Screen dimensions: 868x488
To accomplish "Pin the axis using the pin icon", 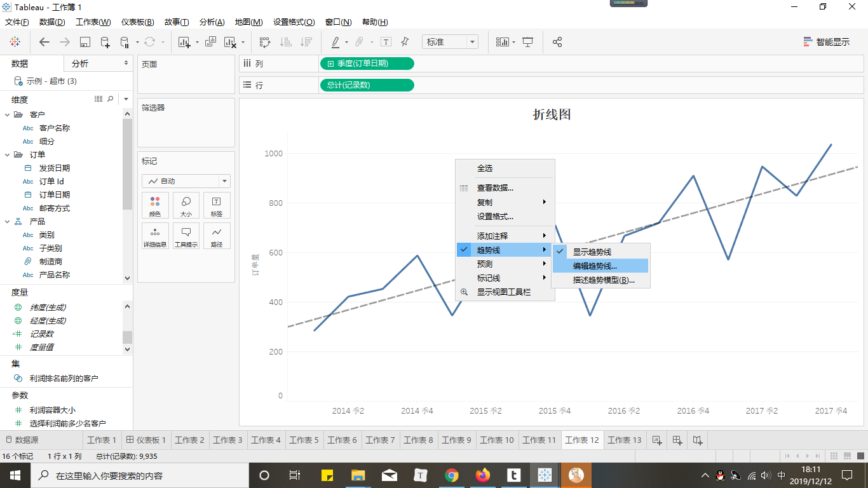I will 405,42.
